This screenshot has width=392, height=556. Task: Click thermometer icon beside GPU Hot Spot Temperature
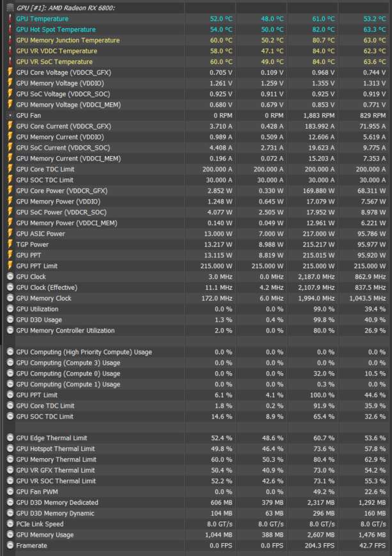(10, 29)
